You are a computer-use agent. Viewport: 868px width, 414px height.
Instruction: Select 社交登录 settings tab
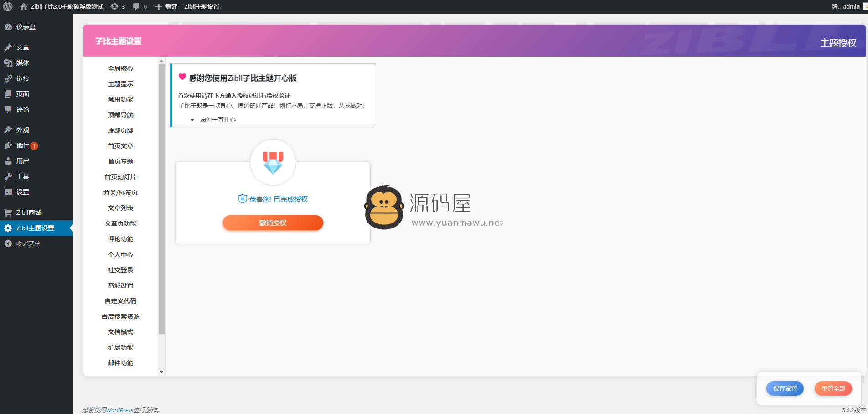(120, 270)
